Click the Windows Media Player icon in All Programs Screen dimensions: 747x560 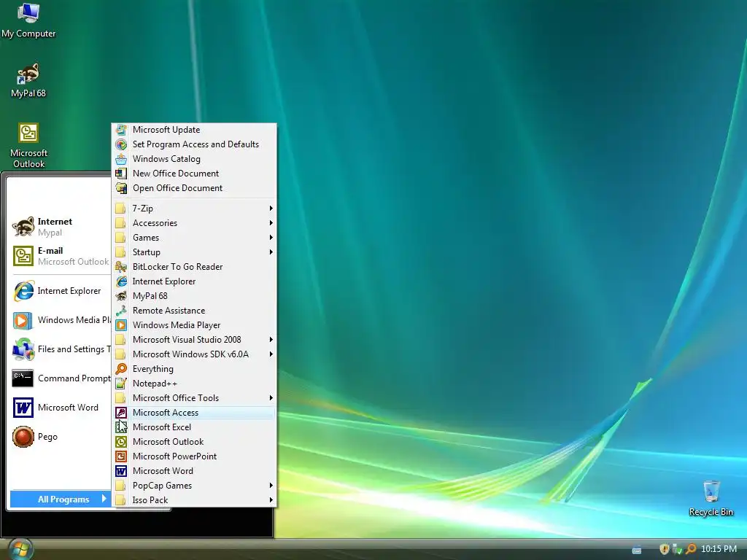click(x=122, y=325)
